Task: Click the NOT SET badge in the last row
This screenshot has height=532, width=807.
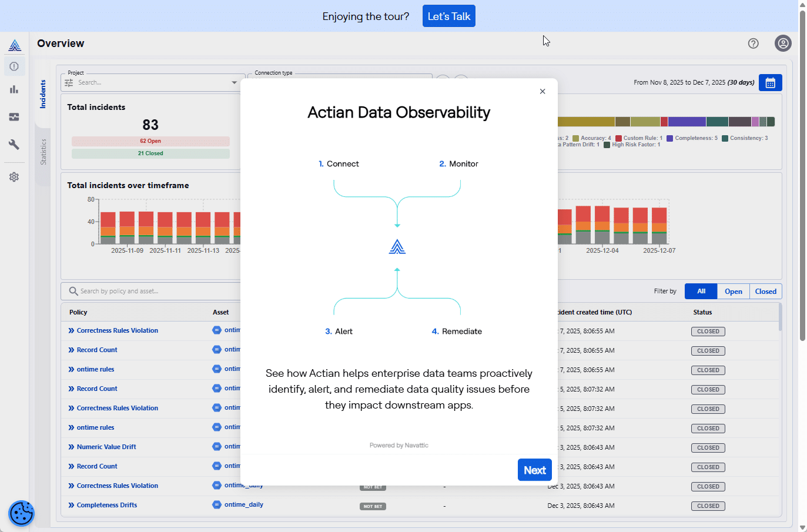Action: pyautogui.click(x=373, y=506)
